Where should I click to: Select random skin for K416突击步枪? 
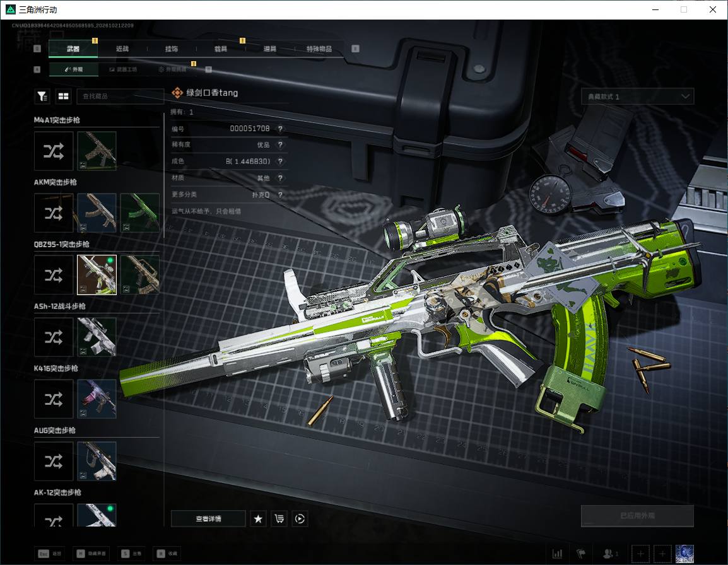pos(54,399)
